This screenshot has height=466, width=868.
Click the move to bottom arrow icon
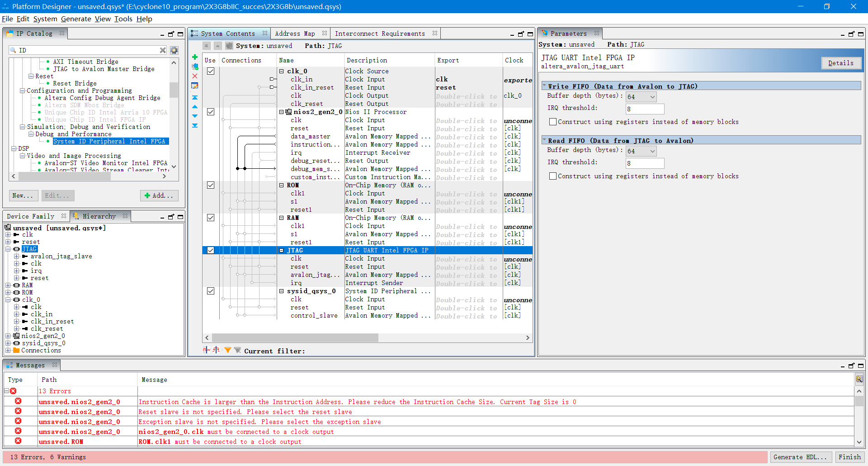click(x=195, y=125)
